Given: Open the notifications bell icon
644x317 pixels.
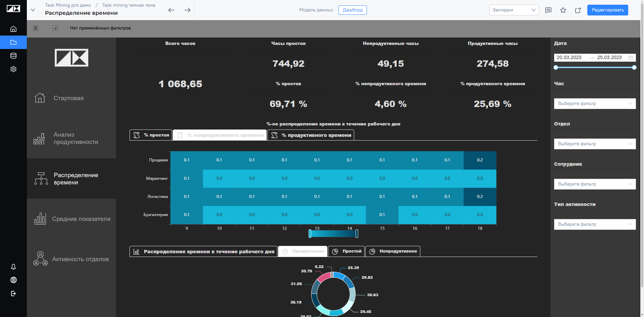Looking at the screenshot, I should pos(13,267).
